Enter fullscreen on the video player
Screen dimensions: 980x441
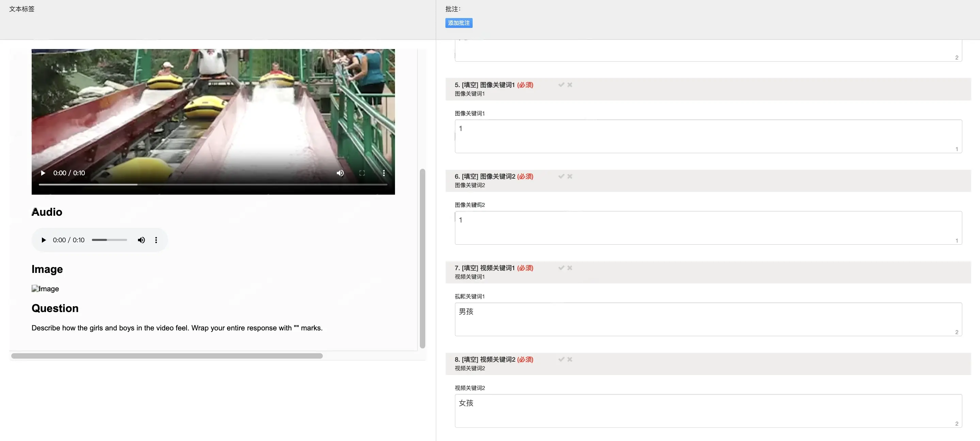click(x=362, y=173)
